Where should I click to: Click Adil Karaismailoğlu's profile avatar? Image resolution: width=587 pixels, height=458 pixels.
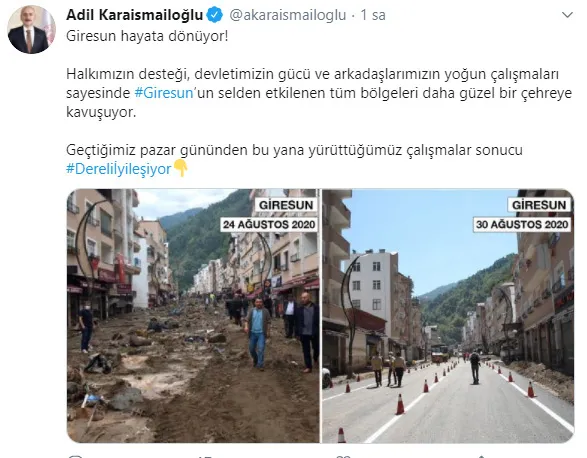tap(31, 30)
